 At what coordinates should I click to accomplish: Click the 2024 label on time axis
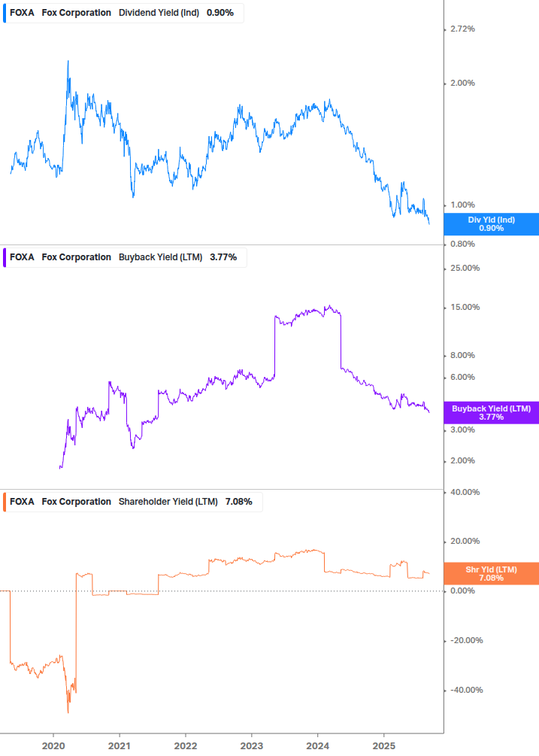(x=318, y=746)
